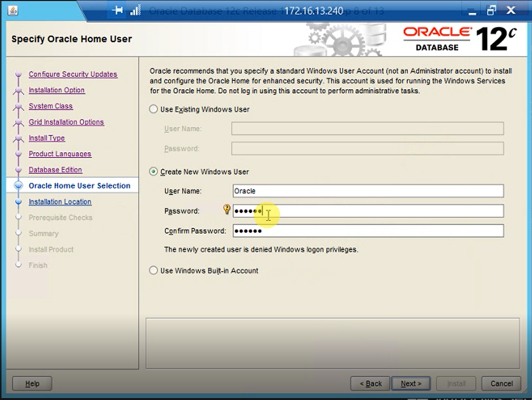Go to Database Edition step

55,170
